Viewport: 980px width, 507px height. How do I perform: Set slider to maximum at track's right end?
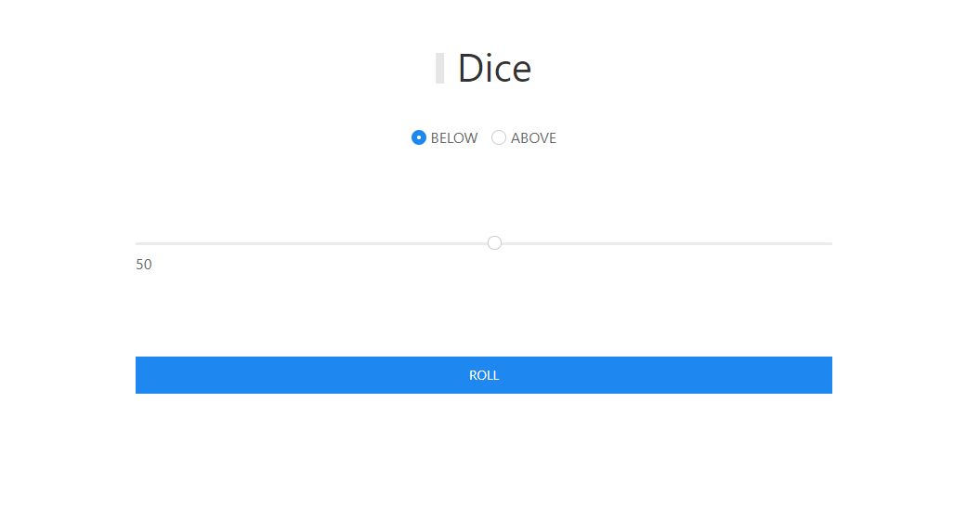(x=830, y=243)
